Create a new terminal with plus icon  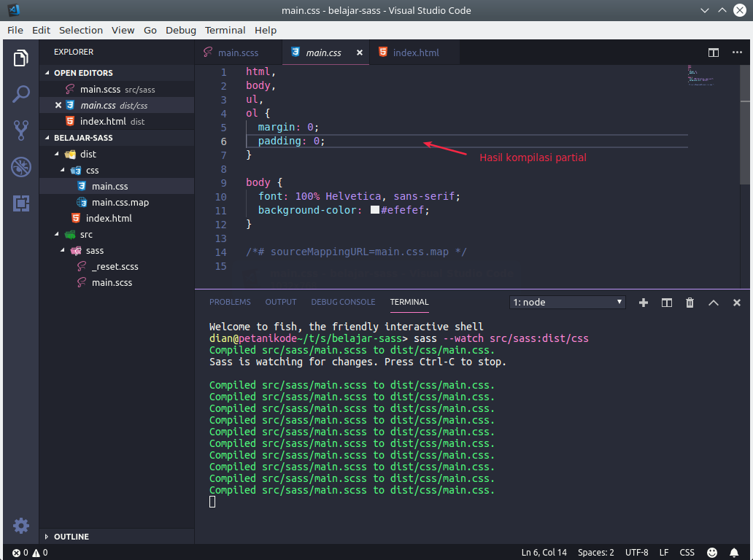pos(644,303)
